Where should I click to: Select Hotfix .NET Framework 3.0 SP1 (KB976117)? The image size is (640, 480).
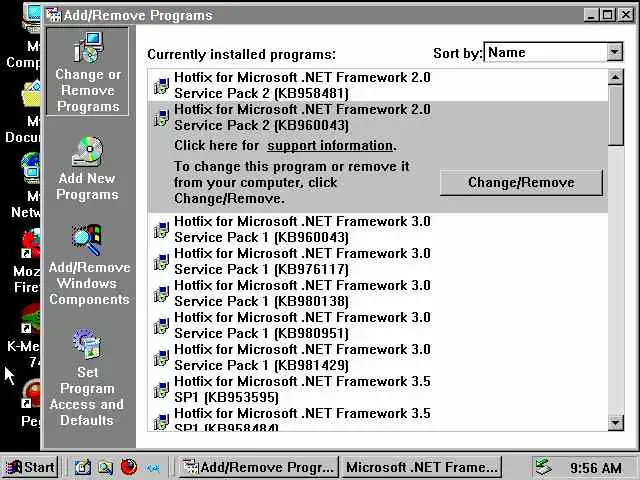click(378, 261)
